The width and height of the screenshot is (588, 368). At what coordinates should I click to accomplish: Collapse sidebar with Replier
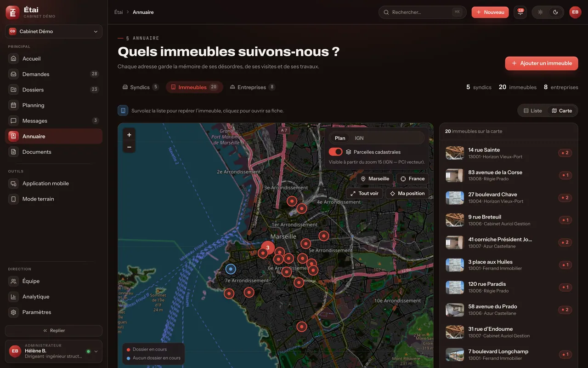tap(54, 330)
